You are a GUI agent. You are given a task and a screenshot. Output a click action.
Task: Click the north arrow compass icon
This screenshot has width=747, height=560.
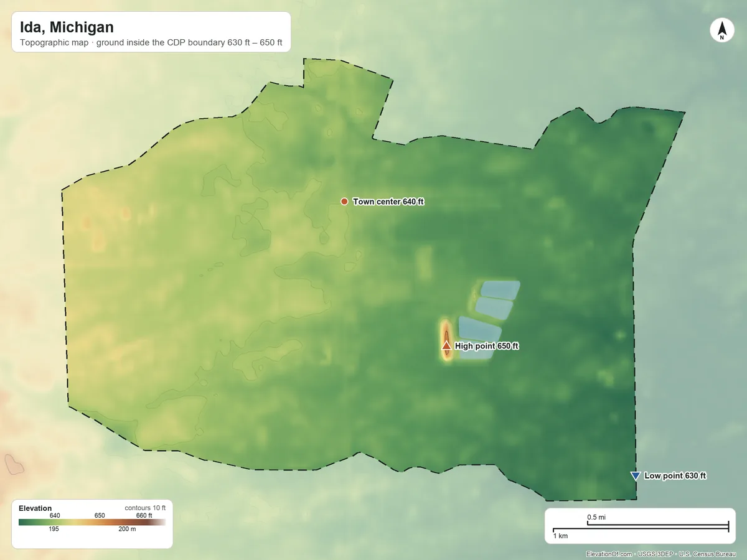[721, 30]
